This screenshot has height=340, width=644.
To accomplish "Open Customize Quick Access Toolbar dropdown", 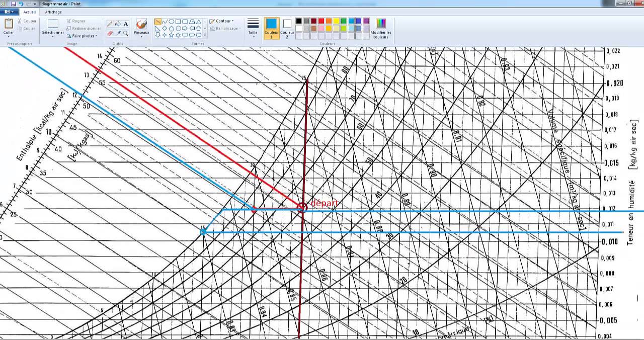I will 34,4.
